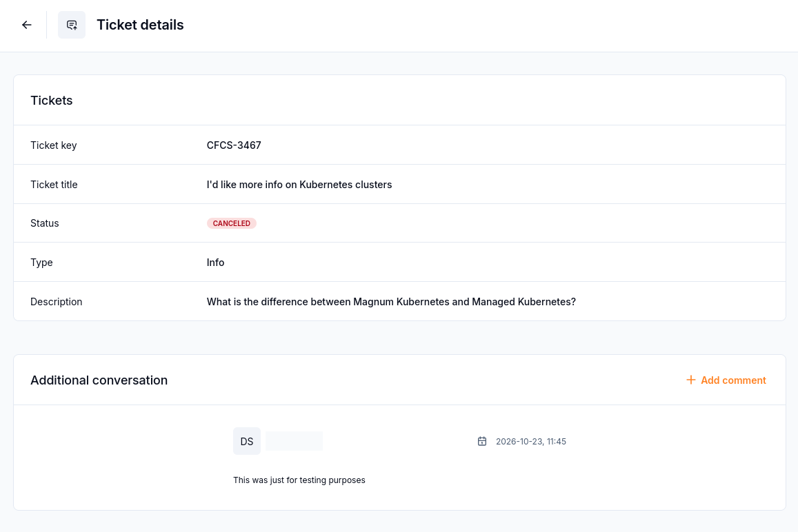This screenshot has width=798, height=532.
Task: Click the Type label
Action: [42, 263]
